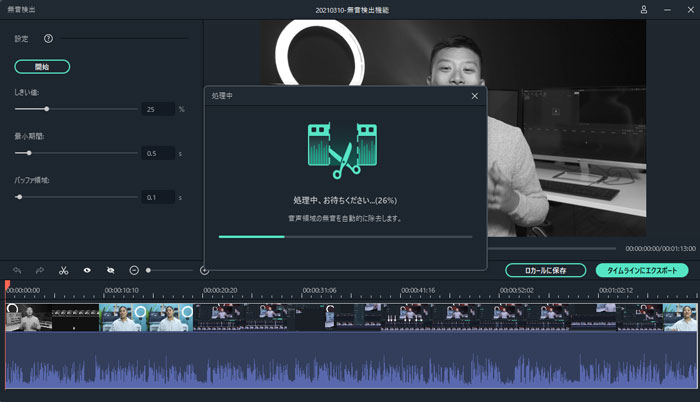
Task: Click the しきい値 threshold slider handle
Action: 46,109
